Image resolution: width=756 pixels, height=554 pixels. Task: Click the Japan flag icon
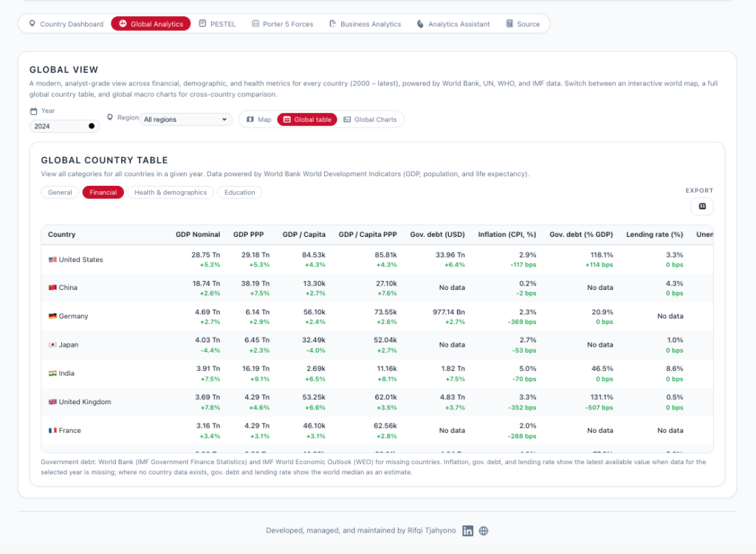point(52,344)
